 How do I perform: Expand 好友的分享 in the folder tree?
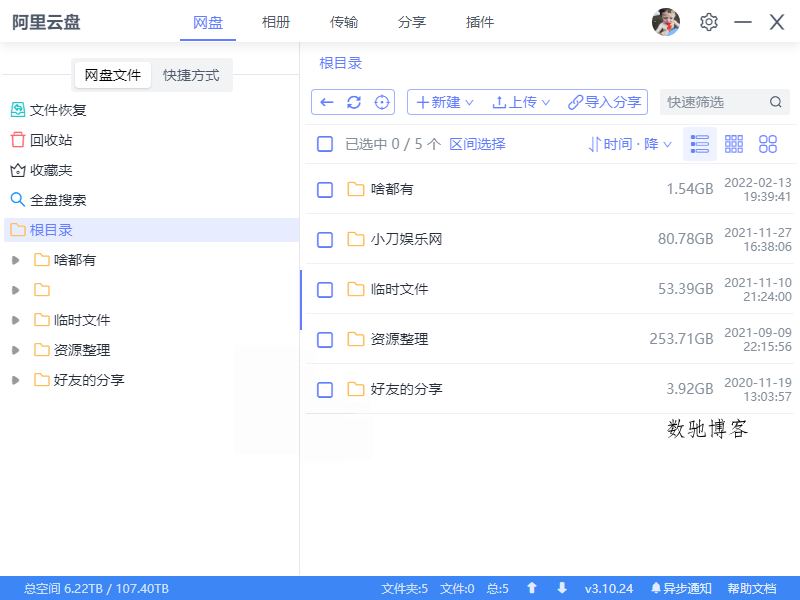pos(16,380)
